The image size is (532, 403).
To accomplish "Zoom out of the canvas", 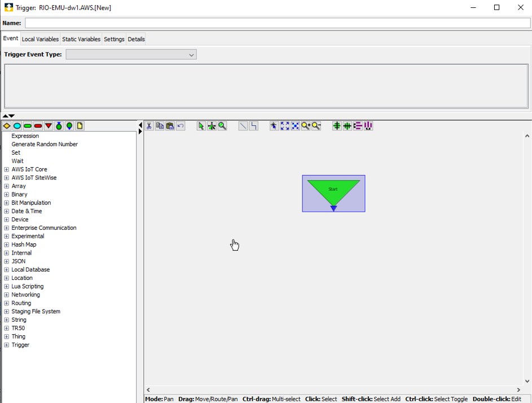I will point(316,126).
